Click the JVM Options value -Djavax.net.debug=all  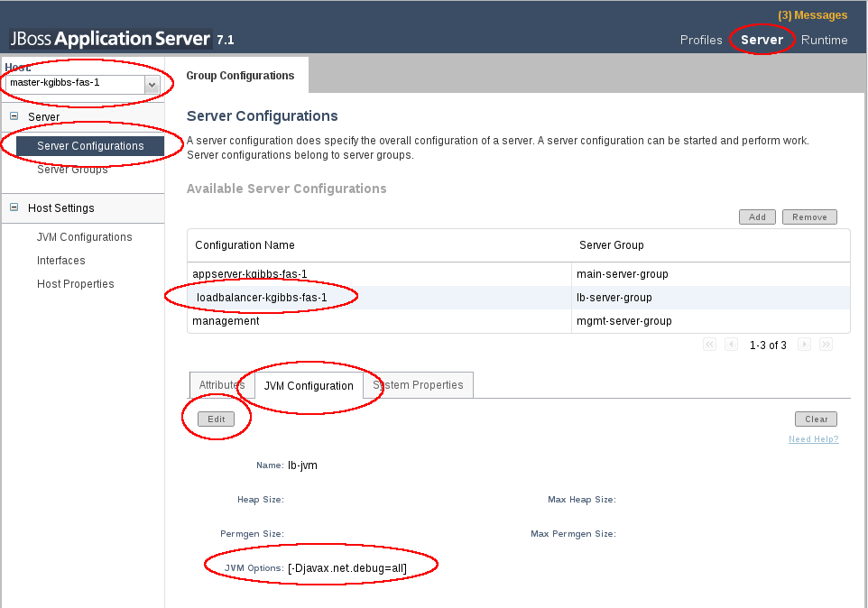(x=347, y=568)
